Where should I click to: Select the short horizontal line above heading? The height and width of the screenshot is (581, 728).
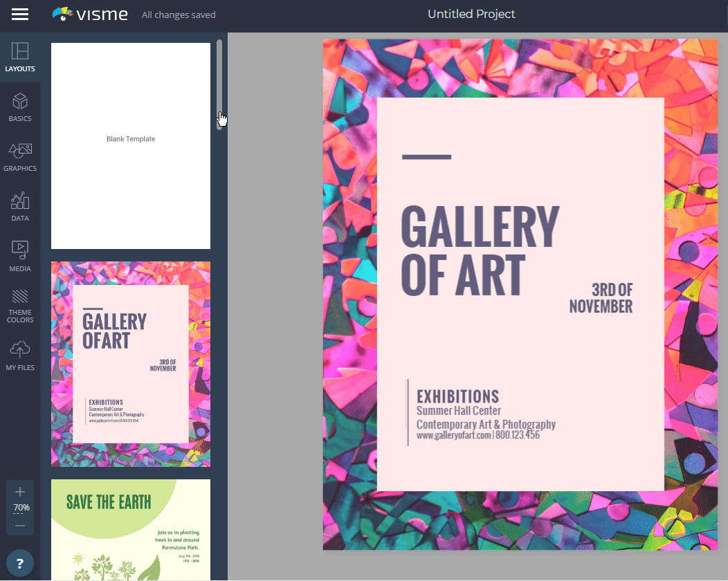pyautogui.click(x=427, y=157)
